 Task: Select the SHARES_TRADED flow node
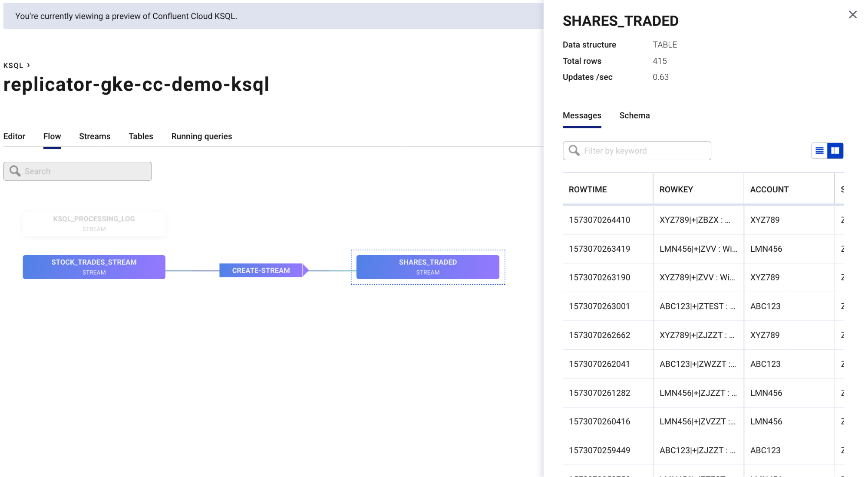(x=428, y=267)
